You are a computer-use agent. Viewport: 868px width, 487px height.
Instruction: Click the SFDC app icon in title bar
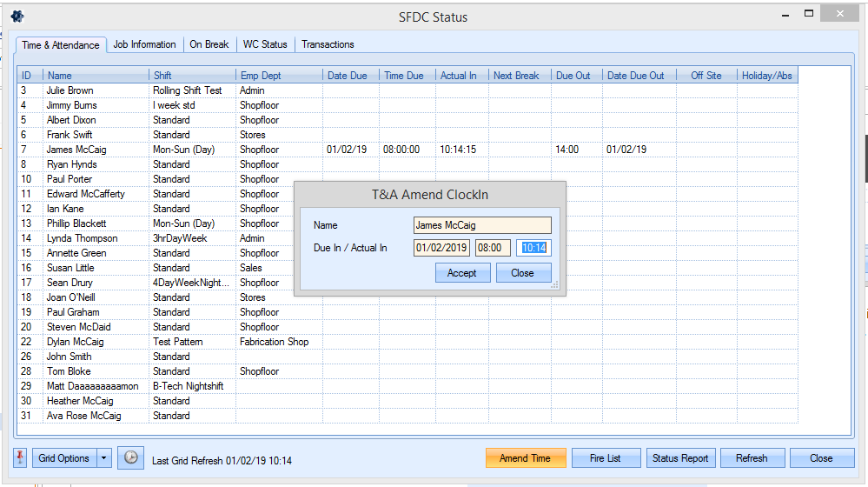pos(17,17)
